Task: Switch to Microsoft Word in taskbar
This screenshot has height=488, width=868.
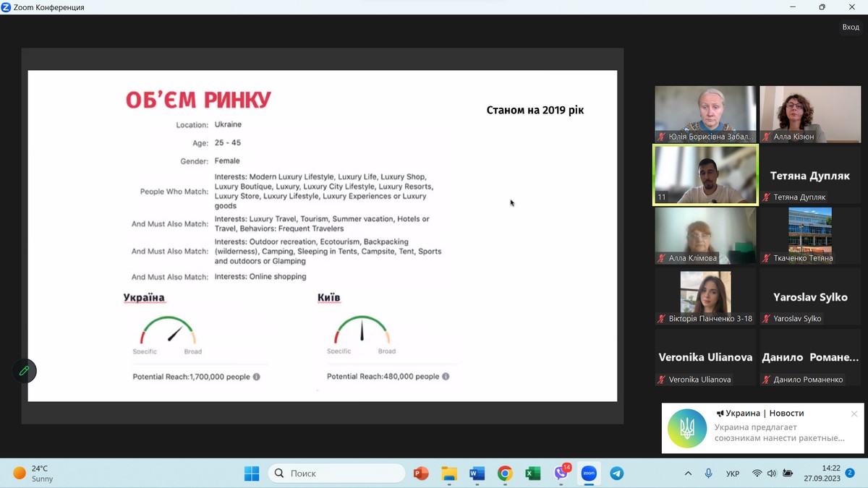Action: (477, 474)
